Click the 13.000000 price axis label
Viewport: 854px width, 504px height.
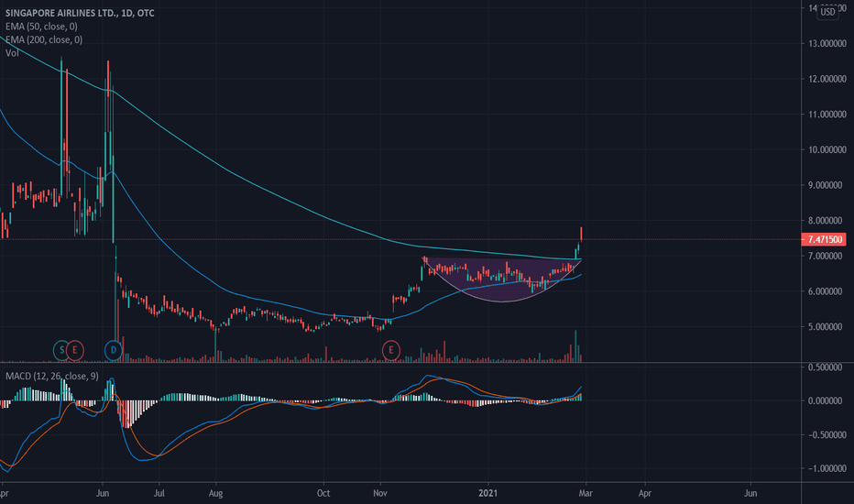(x=827, y=44)
